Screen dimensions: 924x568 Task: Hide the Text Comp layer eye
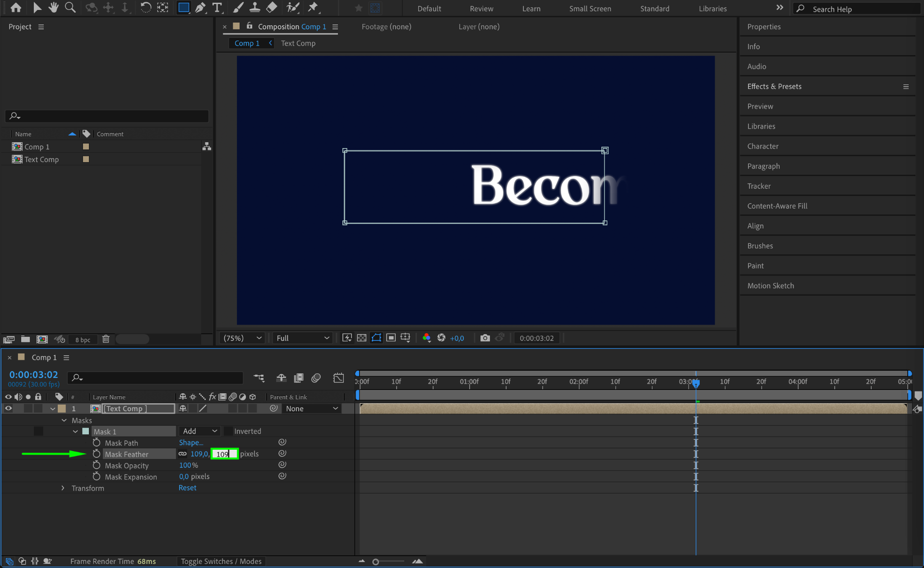coord(8,408)
